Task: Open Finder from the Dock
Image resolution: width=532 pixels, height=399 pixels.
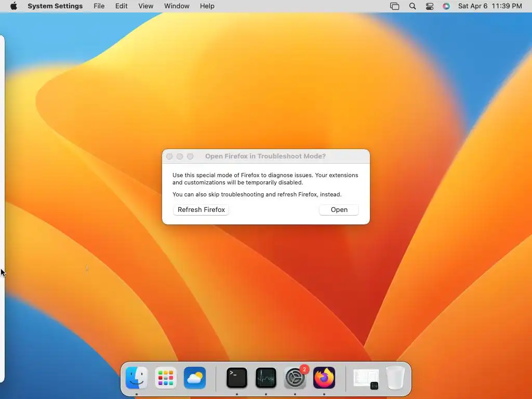Action: coord(137,378)
